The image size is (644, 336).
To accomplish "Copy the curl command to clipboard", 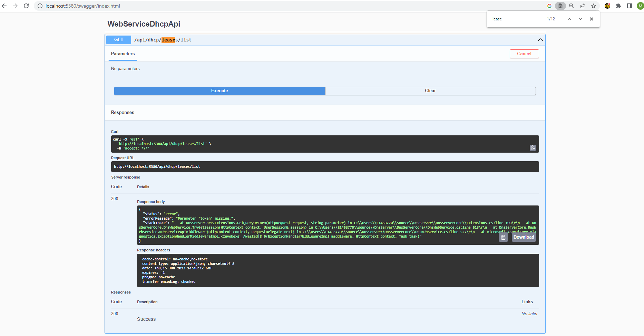I will [x=533, y=148].
